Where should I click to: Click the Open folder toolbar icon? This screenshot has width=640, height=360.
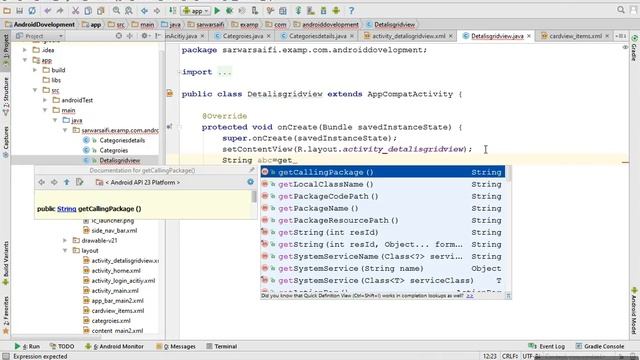[7, 11]
